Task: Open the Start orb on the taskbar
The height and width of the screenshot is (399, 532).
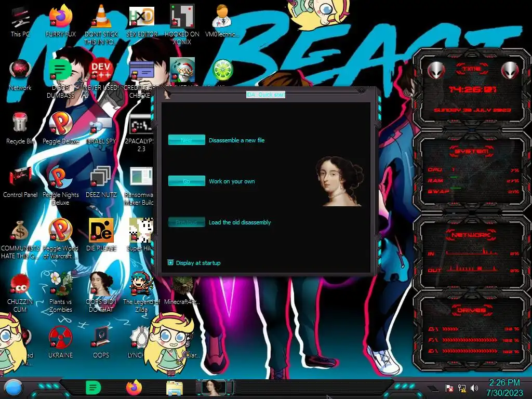Action: point(13,388)
